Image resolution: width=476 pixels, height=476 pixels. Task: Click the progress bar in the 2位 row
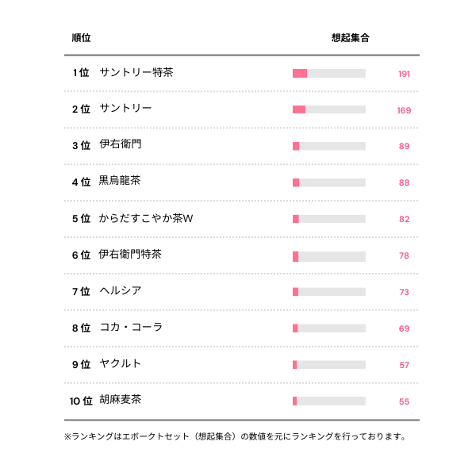click(328, 110)
